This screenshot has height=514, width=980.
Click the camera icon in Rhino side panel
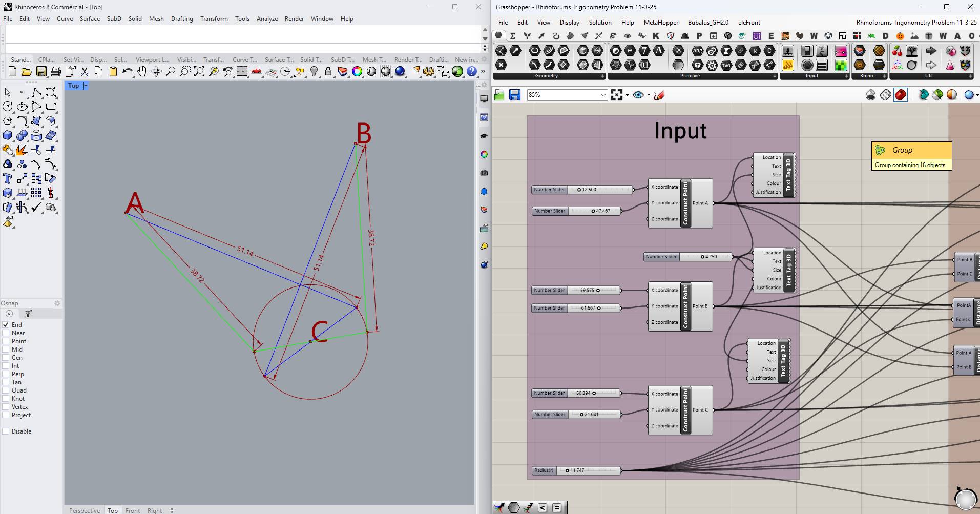coord(484,173)
